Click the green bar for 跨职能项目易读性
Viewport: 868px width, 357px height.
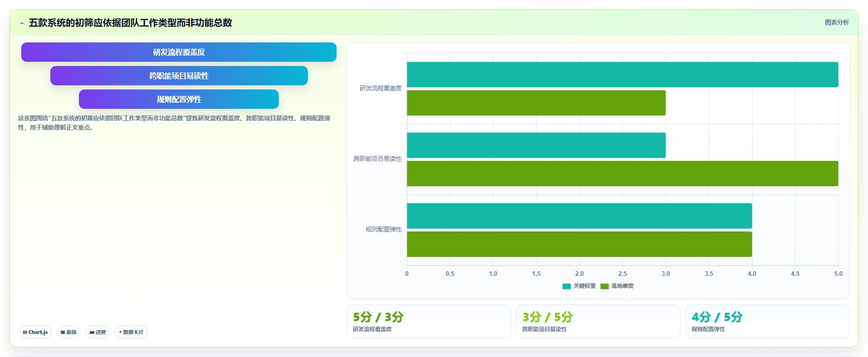[622, 173]
